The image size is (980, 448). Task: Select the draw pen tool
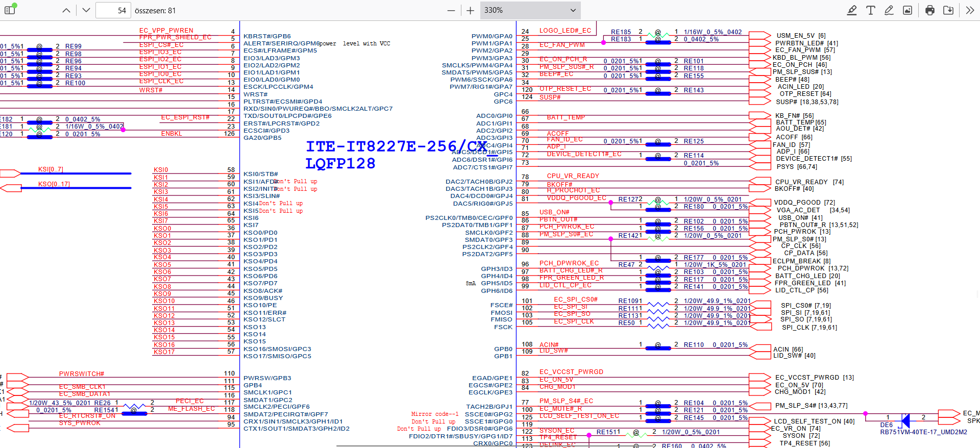(889, 10)
